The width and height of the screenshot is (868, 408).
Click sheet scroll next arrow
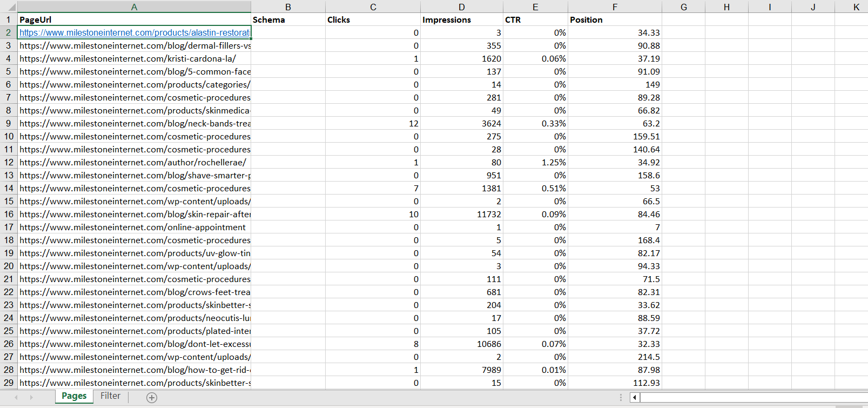(31, 397)
